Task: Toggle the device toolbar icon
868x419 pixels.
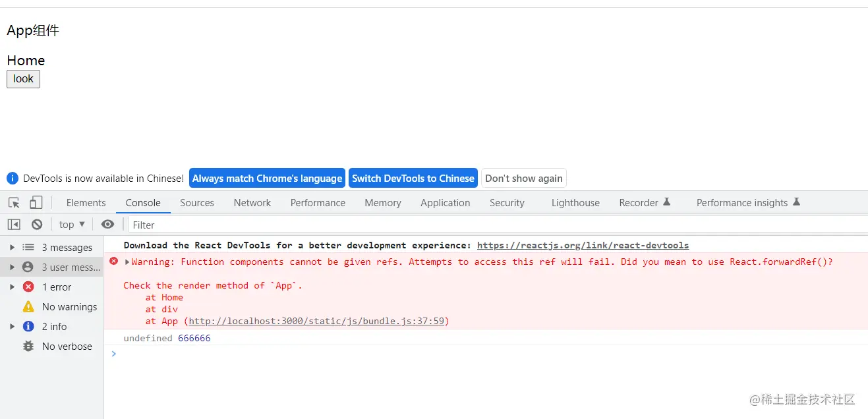Action: coord(36,203)
